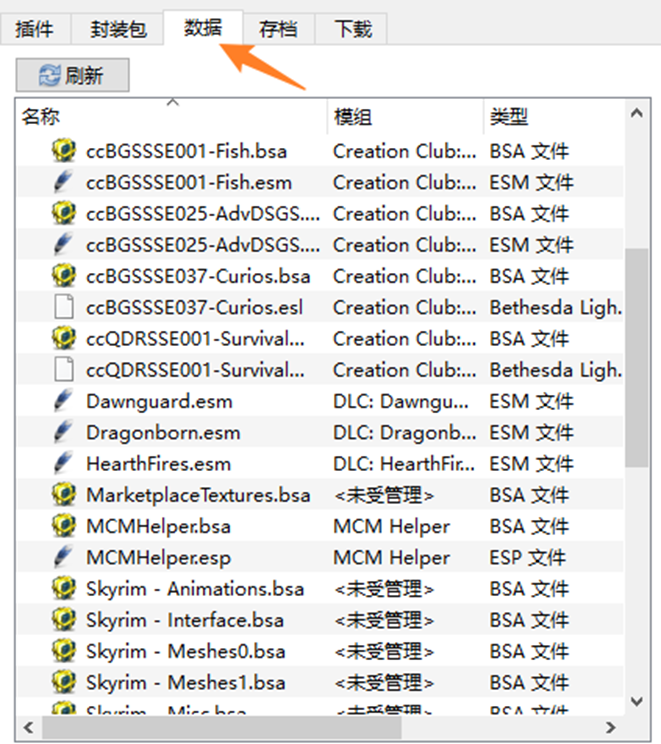Image resolution: width=661 pixels, height=744 pixels.
Task: Select the file name Dragonborn.esm
Action: pyautogui.click(x=163, y=433)
